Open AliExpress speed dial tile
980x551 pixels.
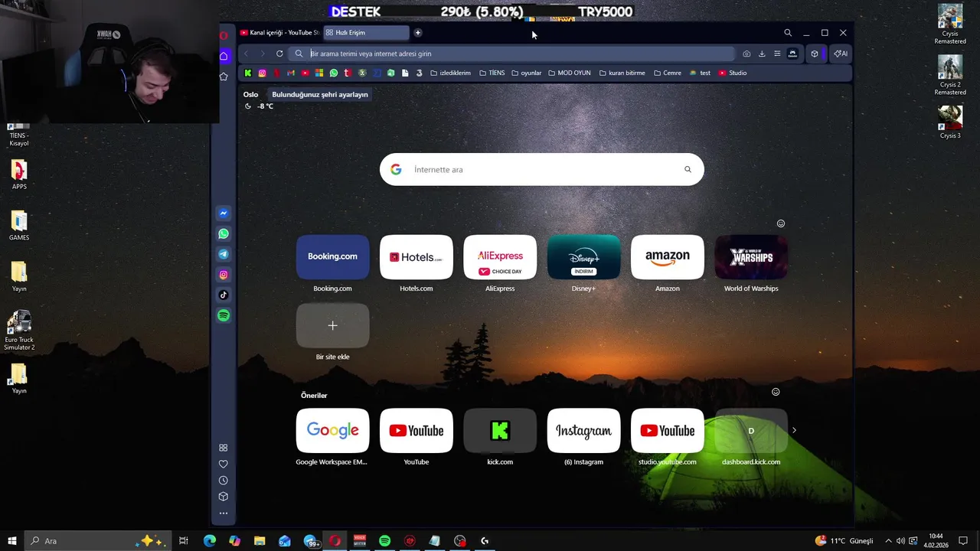tap(500, 257)
